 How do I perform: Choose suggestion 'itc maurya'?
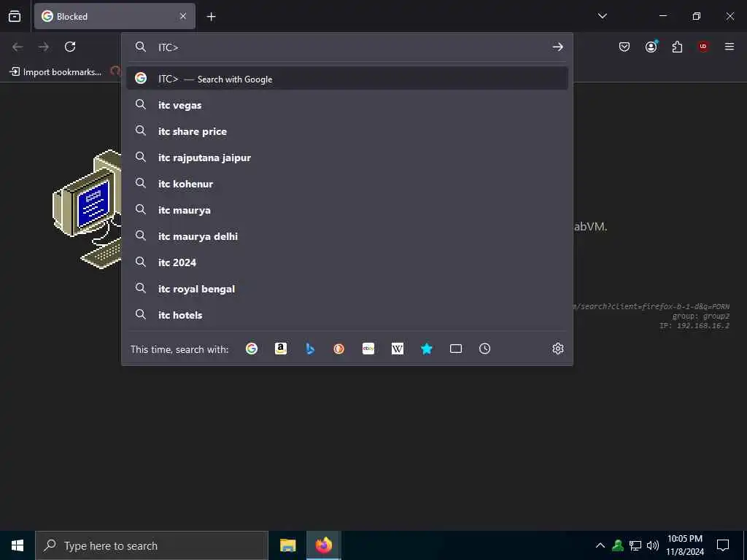click(x=347, y=209)
